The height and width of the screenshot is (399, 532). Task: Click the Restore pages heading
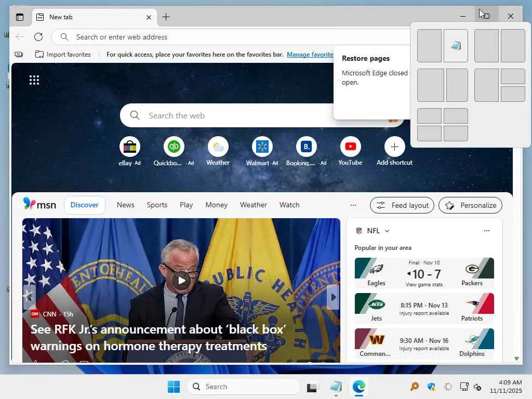[365, 58]
